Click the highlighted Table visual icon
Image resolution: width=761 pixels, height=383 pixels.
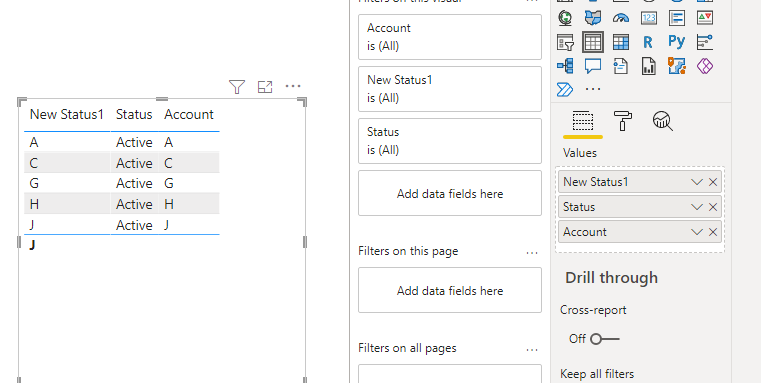point(593,42)
